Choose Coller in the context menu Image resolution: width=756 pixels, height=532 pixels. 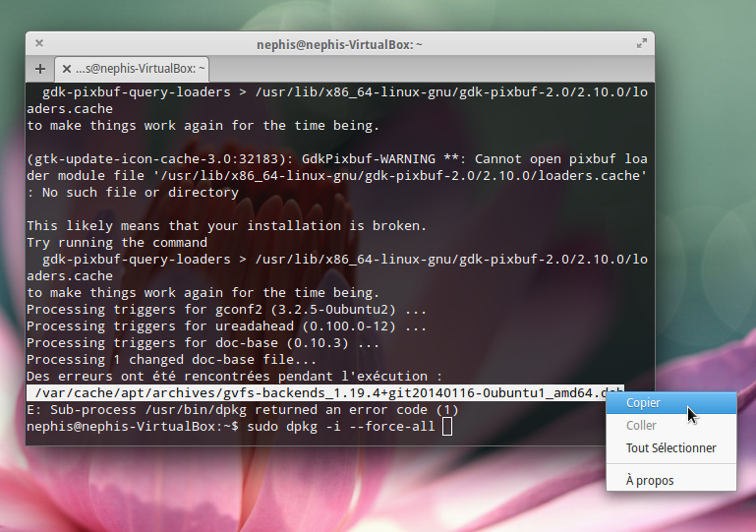pos(671,426)
